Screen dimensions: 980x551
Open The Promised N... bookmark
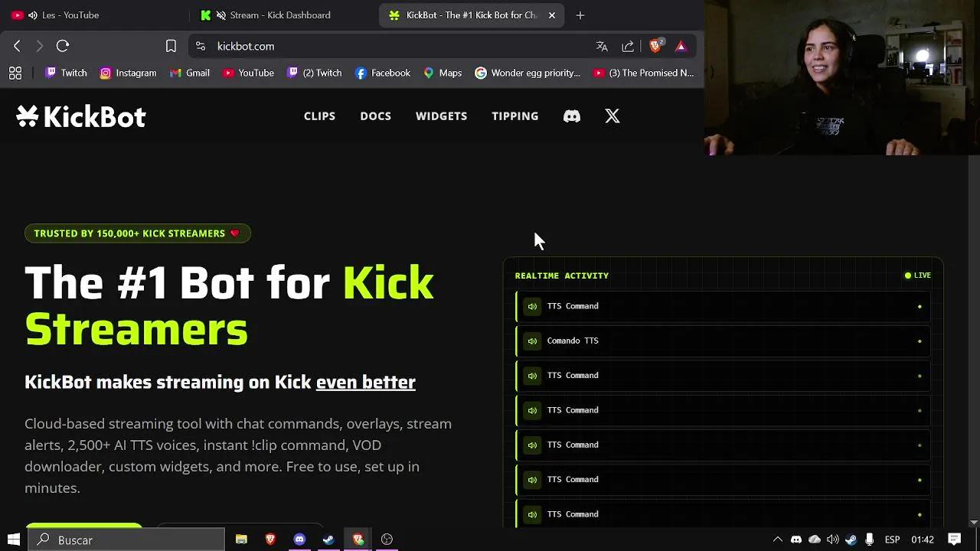pos(643,73)
